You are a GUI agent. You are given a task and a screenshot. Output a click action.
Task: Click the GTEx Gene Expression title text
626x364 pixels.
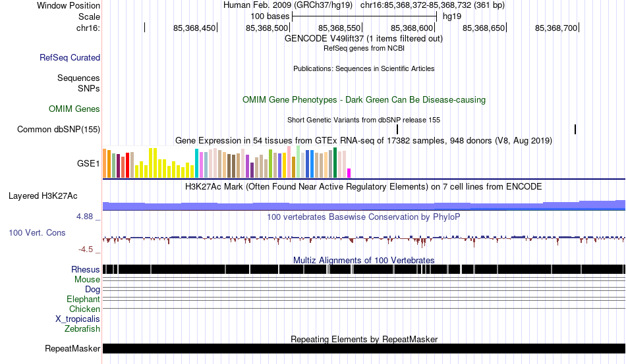coord(364,141)
